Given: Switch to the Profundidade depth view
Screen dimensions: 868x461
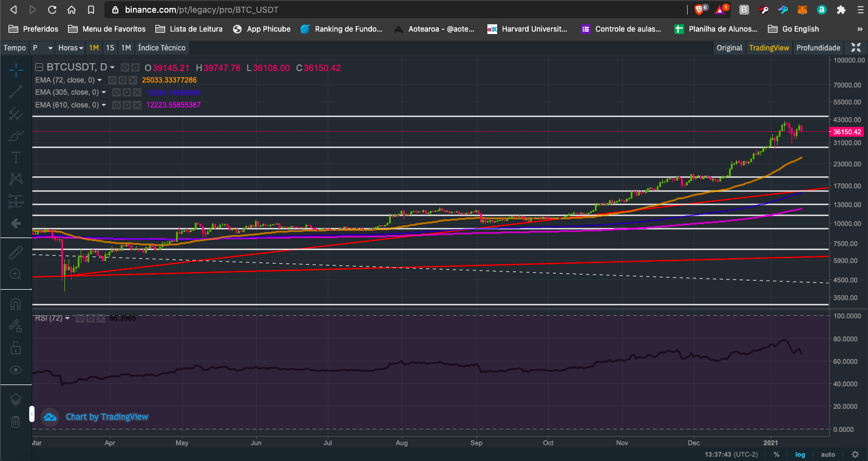Looking at the screenshot, I should (818, 48).
